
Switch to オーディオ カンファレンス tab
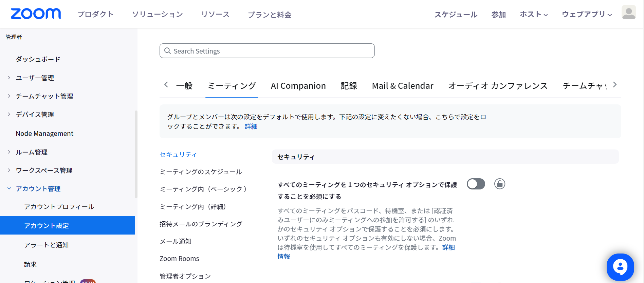tap(498, 86)
